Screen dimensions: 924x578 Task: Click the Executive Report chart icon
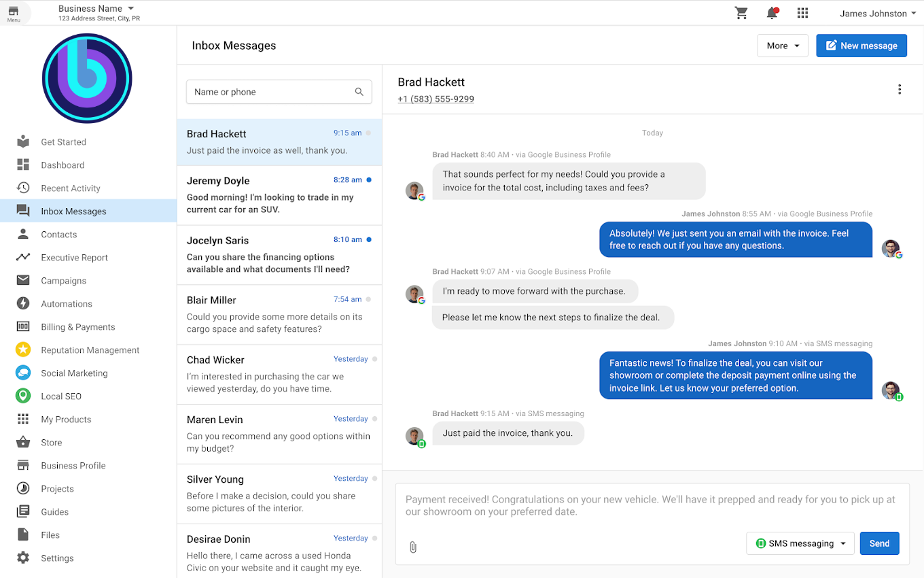(23, 258)
